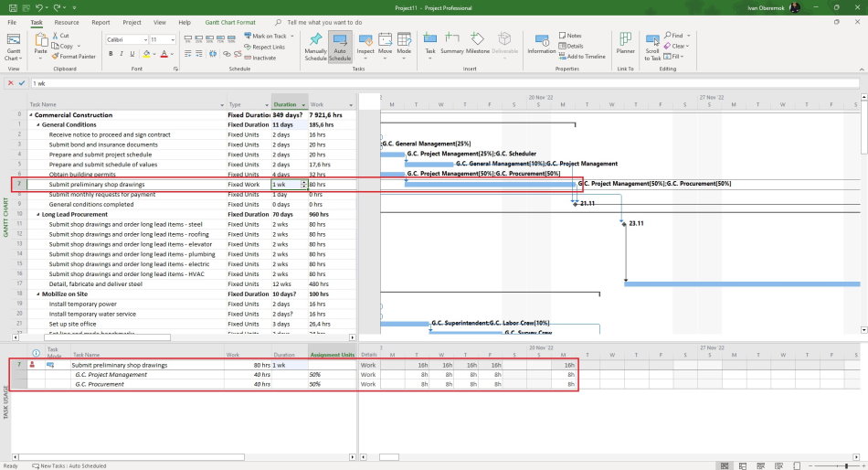Viewport: 868px width, 470px height.
Task: Open the Move task menu
Action: (x=386, y=47)
